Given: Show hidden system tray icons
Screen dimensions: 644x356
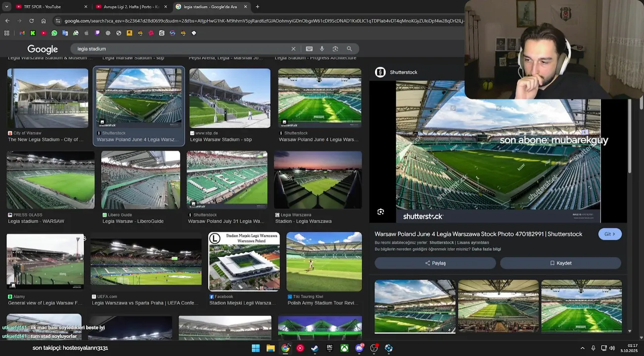Looking at the screenshot, I should point(582,348).
